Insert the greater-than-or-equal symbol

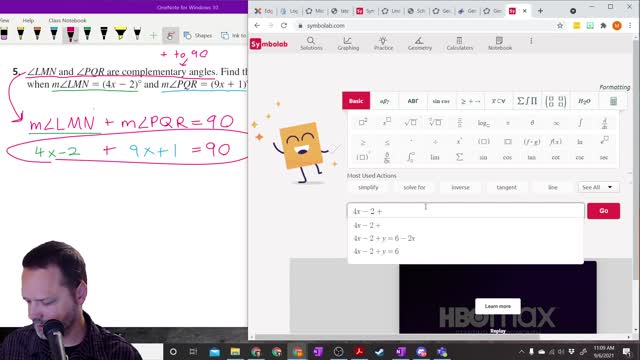[362, 142]
